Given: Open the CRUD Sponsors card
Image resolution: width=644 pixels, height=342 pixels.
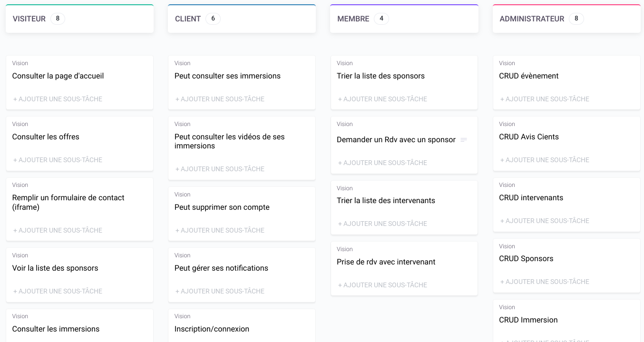Looking at the screenshot, I should pos(526,259).
